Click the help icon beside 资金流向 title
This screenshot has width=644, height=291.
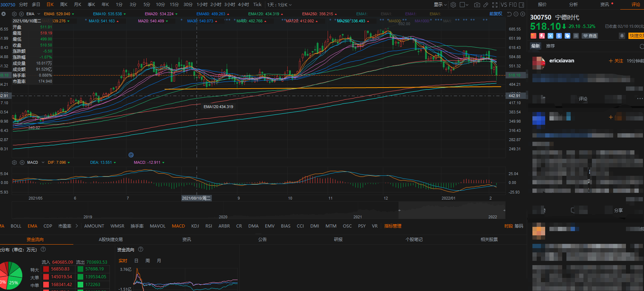(141, 249)
